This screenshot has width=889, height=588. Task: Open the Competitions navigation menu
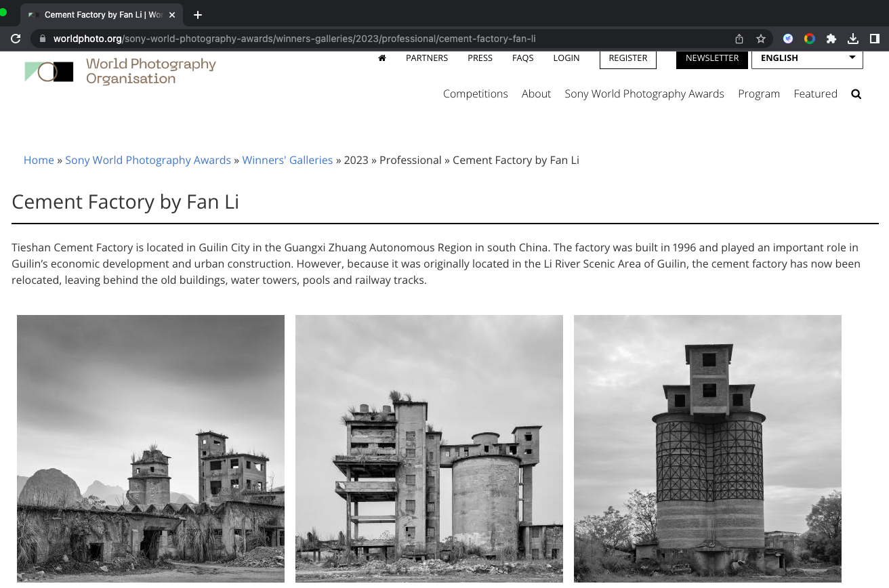click(475, 94)
